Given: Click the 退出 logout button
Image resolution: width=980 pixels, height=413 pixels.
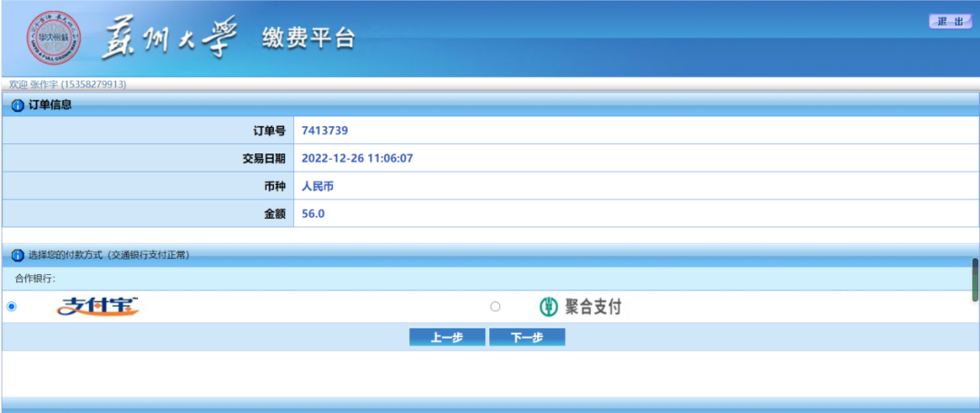Looking at the screenshot, I should pos(950,21).
